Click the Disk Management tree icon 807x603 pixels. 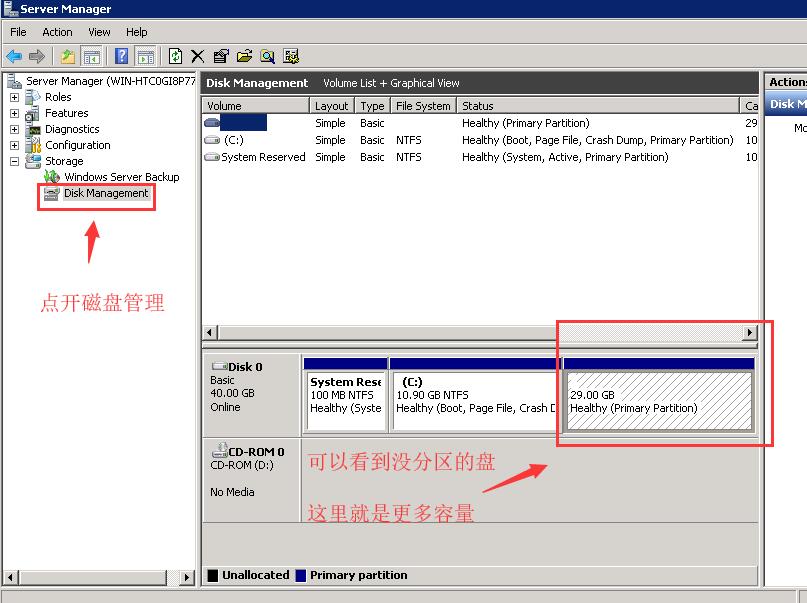point(51,193)
